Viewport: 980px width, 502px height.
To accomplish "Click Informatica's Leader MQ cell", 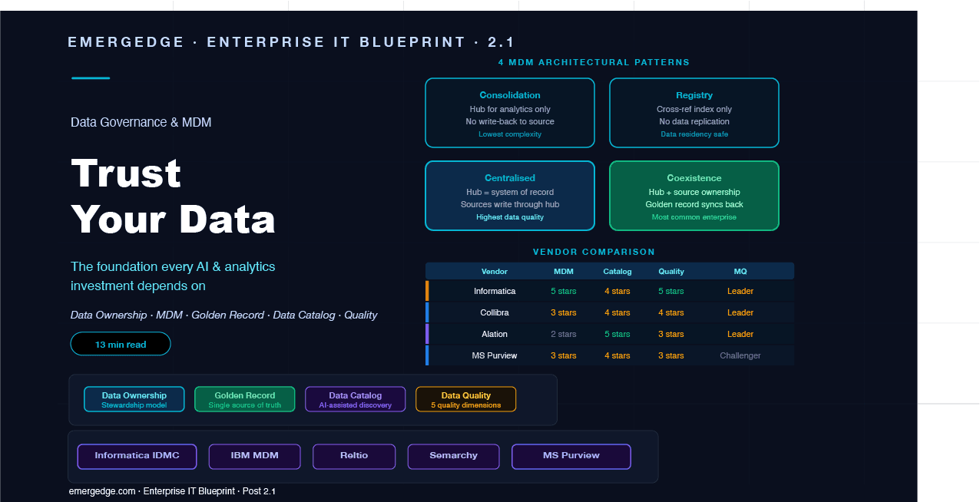I will 740,292.
